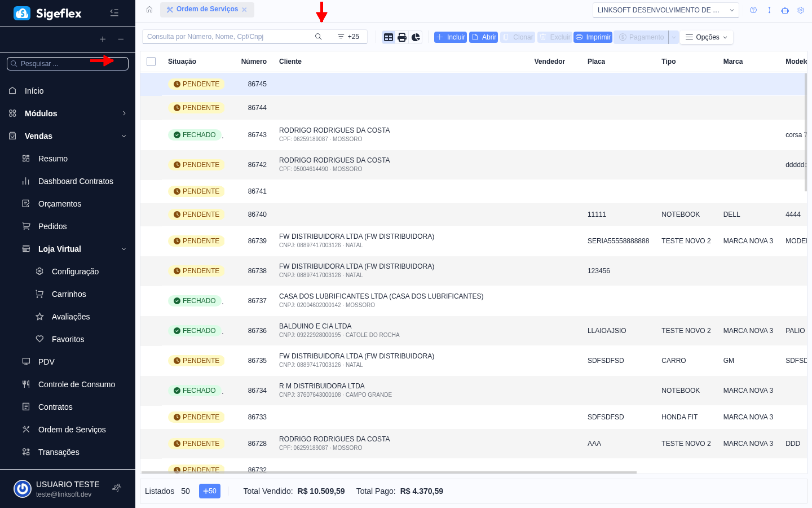Open settings via the gear icon top right

click(x=801, y=10)
